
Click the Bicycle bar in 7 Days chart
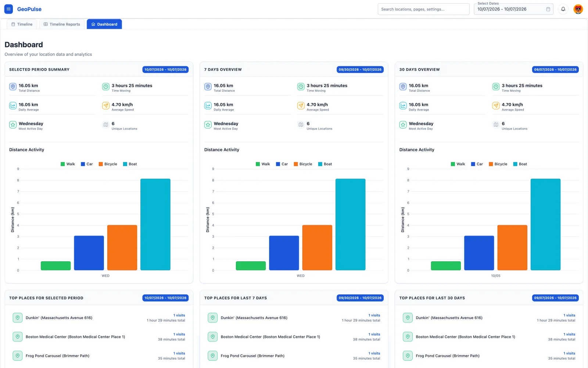coord(317,248)
